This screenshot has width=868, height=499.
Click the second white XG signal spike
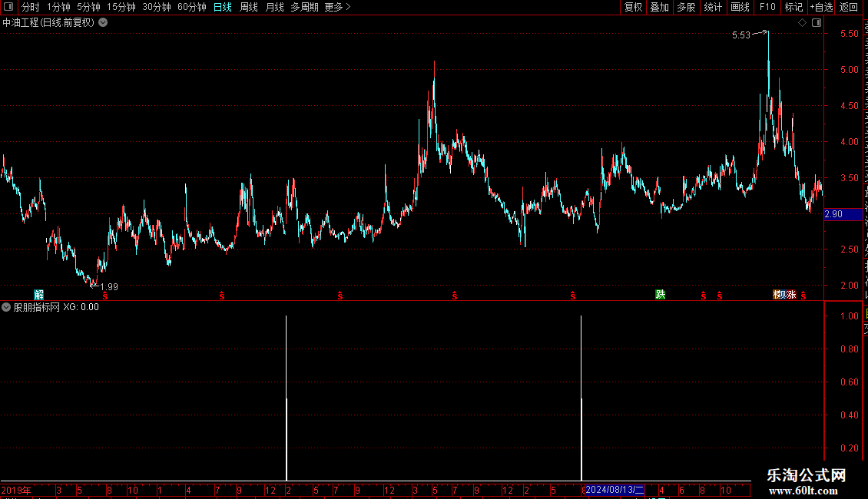click(581, 398)
